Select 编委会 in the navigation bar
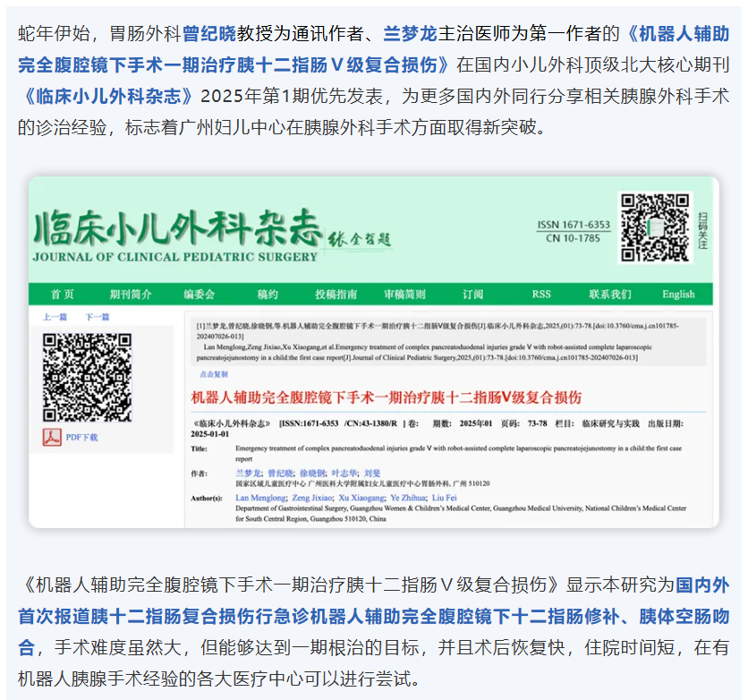This screenshot has width=748, height=700. pos(199,295)
